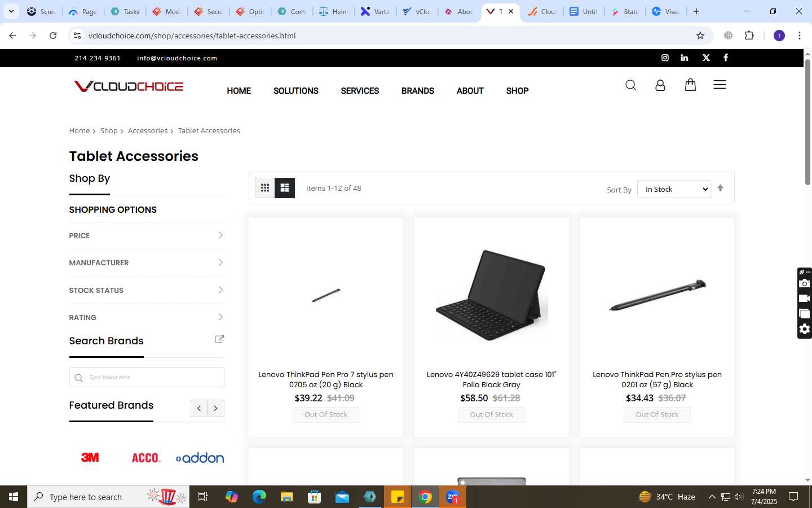
Task: Open browser extensions puzzle icon
Action: point(749,36)
